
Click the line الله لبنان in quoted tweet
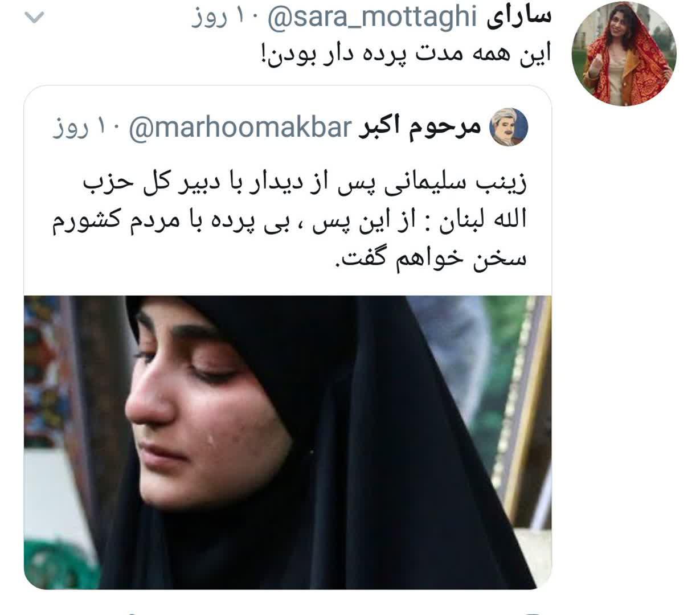pyautogui.click(x=289, y=222)
